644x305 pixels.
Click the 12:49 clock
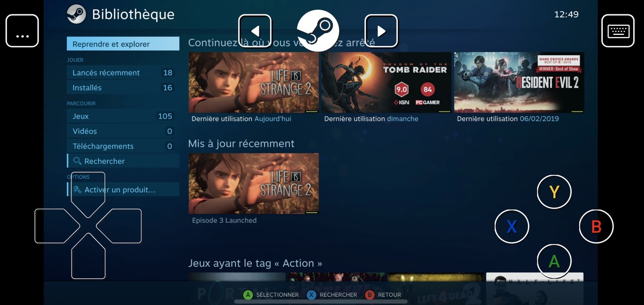566,14
